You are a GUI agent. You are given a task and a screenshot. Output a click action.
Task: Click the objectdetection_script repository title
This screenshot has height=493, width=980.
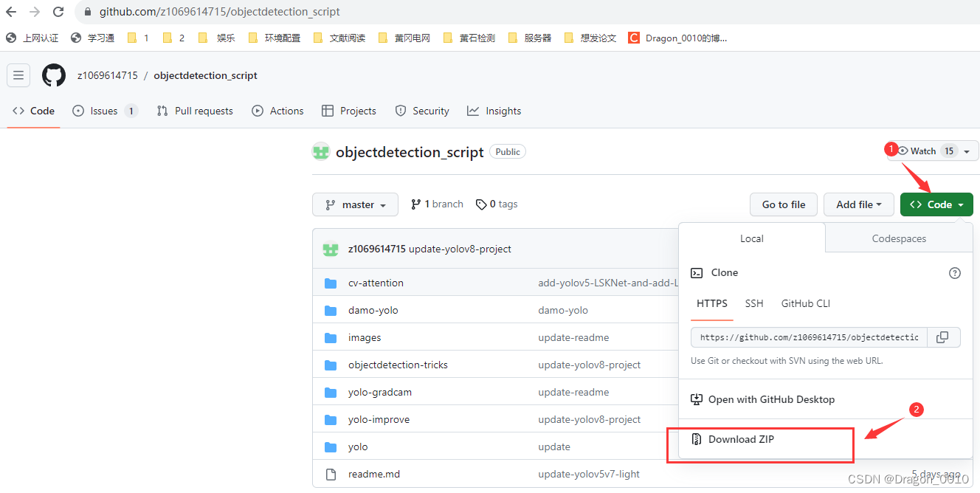(410, 152)
